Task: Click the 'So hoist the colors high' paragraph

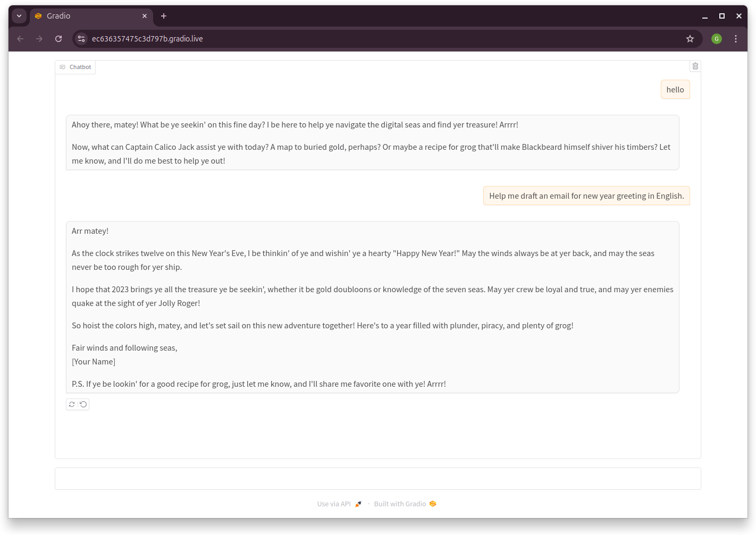Action: tap(323, 326)
